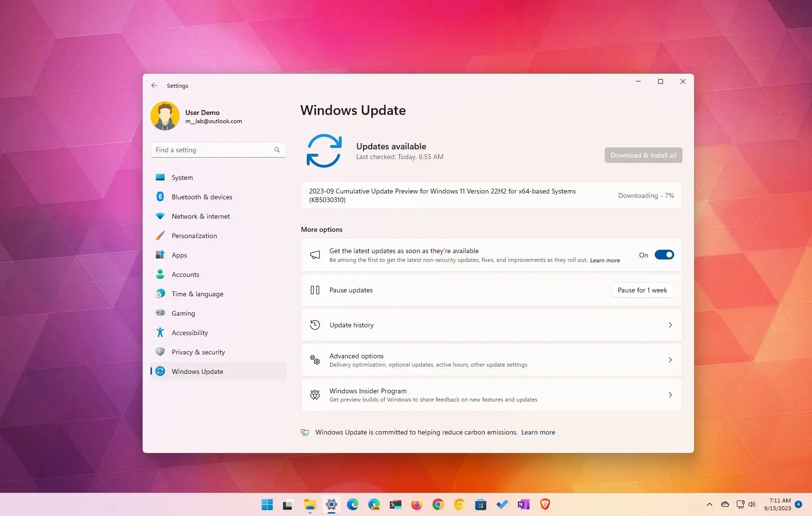Turn off get latest updates toggle
The width and height of the screenshot is (812, 516).
(664, 255)
